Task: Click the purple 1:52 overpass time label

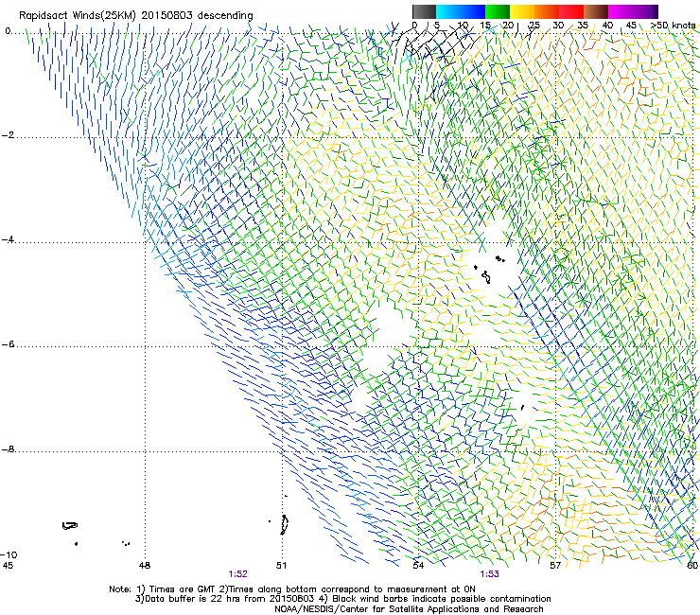Action: pos(238,574)
